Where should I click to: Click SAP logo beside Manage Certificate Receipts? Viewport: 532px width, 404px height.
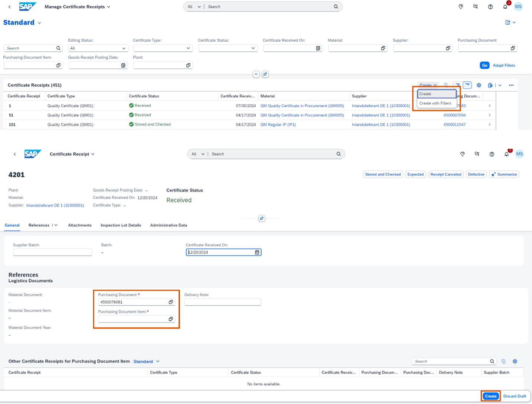coord(28,6)
